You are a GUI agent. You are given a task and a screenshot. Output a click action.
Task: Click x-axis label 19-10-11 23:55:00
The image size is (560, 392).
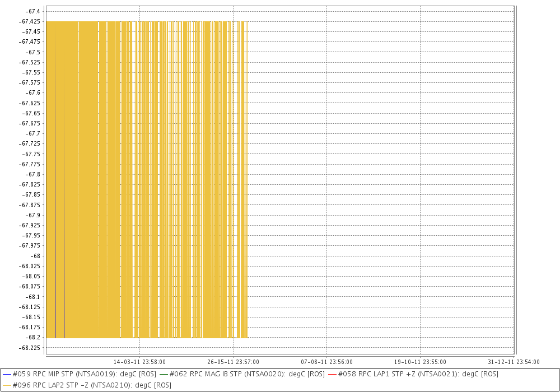click(x=420, y=362)
